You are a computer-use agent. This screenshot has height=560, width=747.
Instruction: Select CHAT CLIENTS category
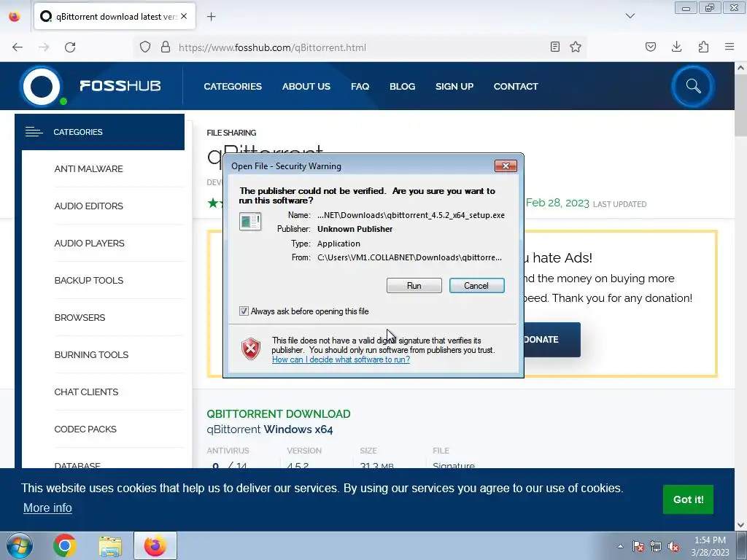[86, 392]
